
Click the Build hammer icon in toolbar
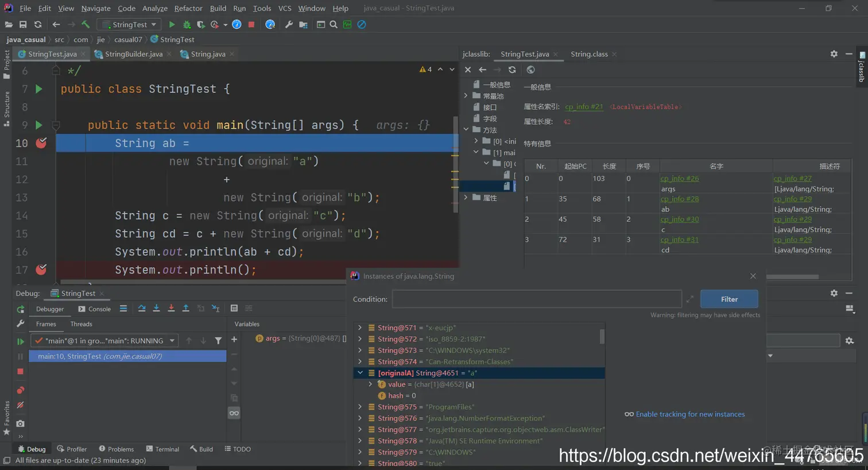pos(86,25)
